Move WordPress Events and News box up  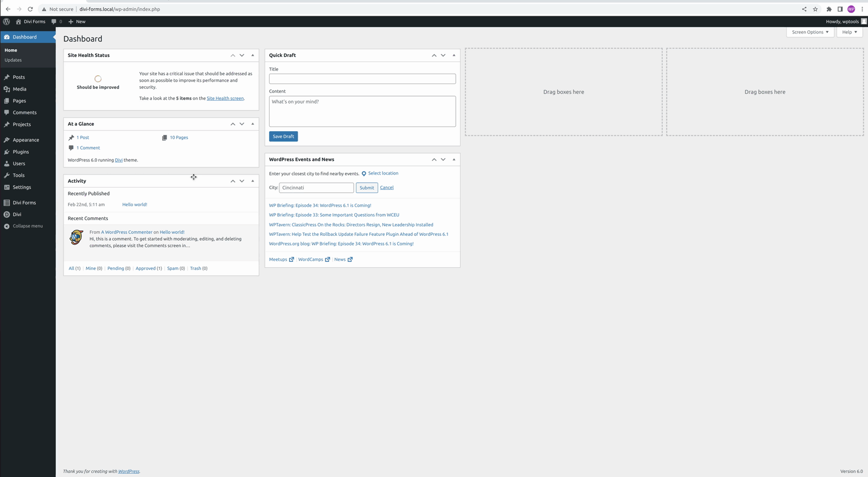click(x=434, y=159)
